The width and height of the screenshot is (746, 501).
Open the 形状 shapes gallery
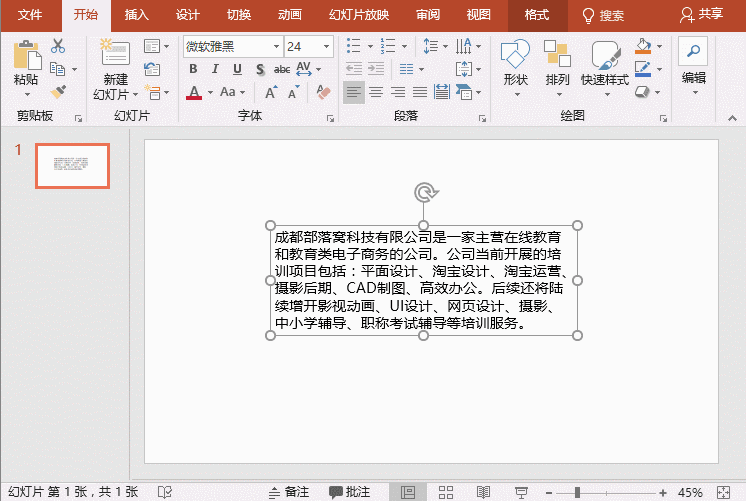pyautogui.click(x=516, y=68)
